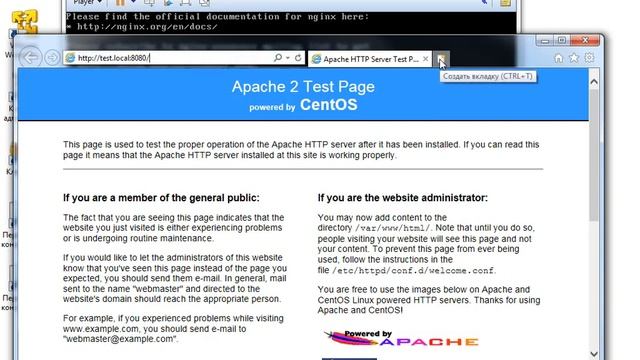Click the vertical scrollbar thumb
The image size is (640, 360).
click(x=594, y=155)
